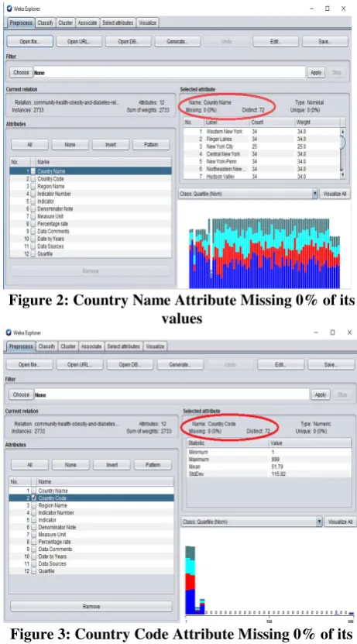This screenshot has width=357, height=644.
Task: Click Open DB... in the Figure 3 window
Action: pos(129,365)
